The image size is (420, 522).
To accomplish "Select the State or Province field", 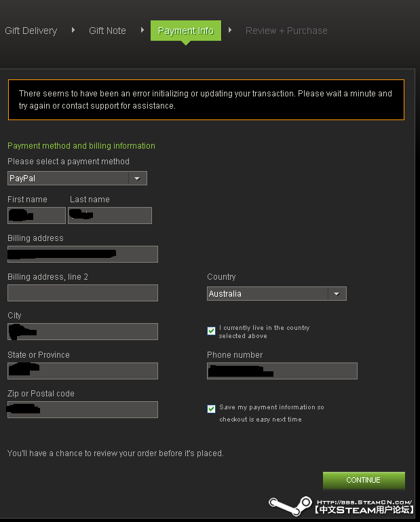I will click(83, 371).
